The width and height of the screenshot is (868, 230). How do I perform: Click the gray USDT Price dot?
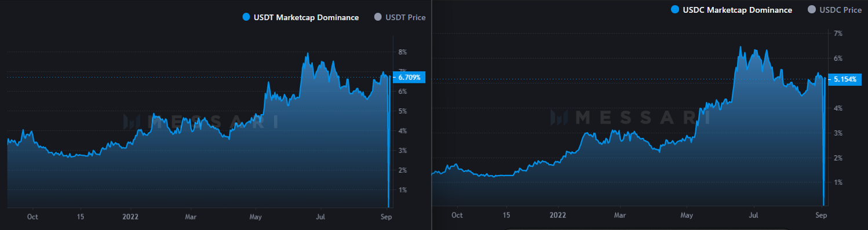tap(378, 17)
